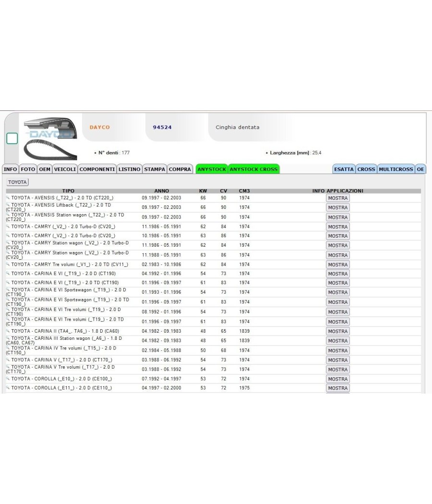
Task: Click magnifier icon for COROLLA (_E11_) row
Action: coord(8,388)
